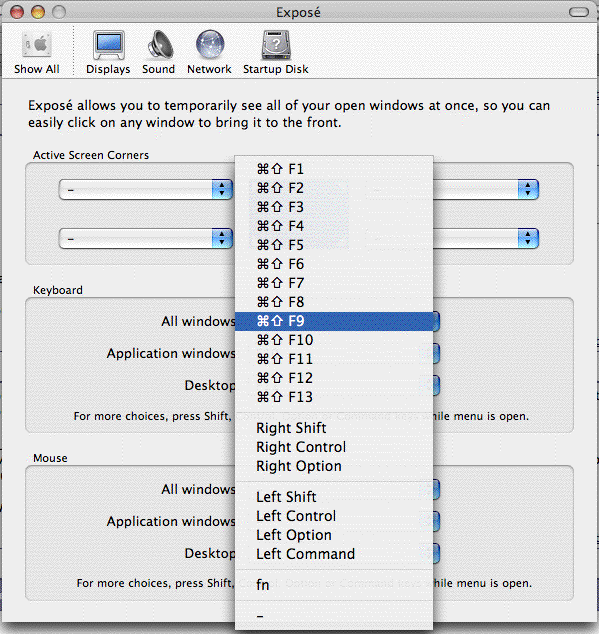This screenshot has height=634, width=599.
Task: Select Right Option menu item
Action: click(334, 466)
